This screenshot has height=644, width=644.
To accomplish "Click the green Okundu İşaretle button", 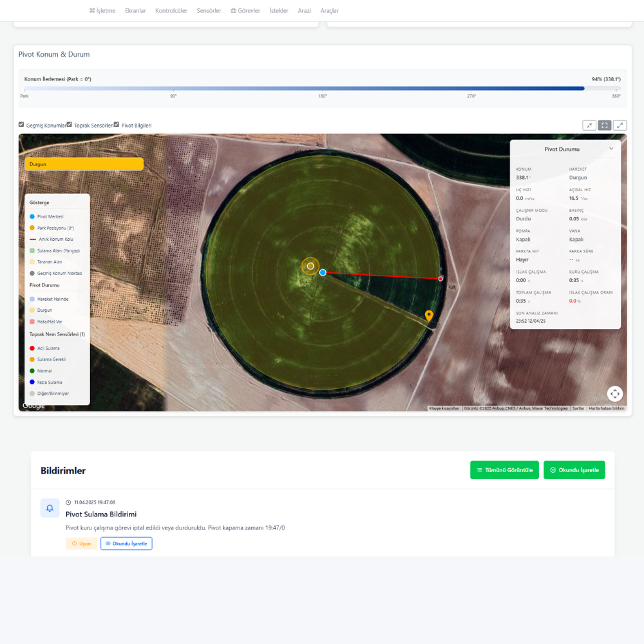I will click(x=574, y=469).
